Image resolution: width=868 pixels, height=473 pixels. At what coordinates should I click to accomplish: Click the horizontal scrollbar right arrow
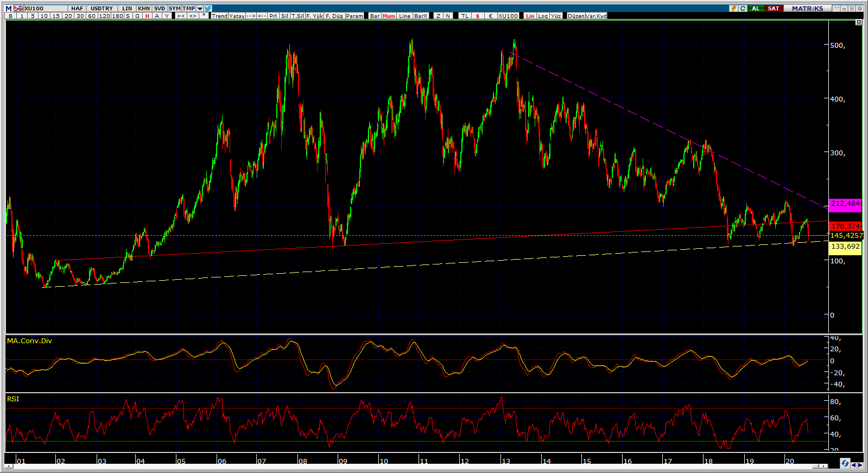click(x=824, y=465)
